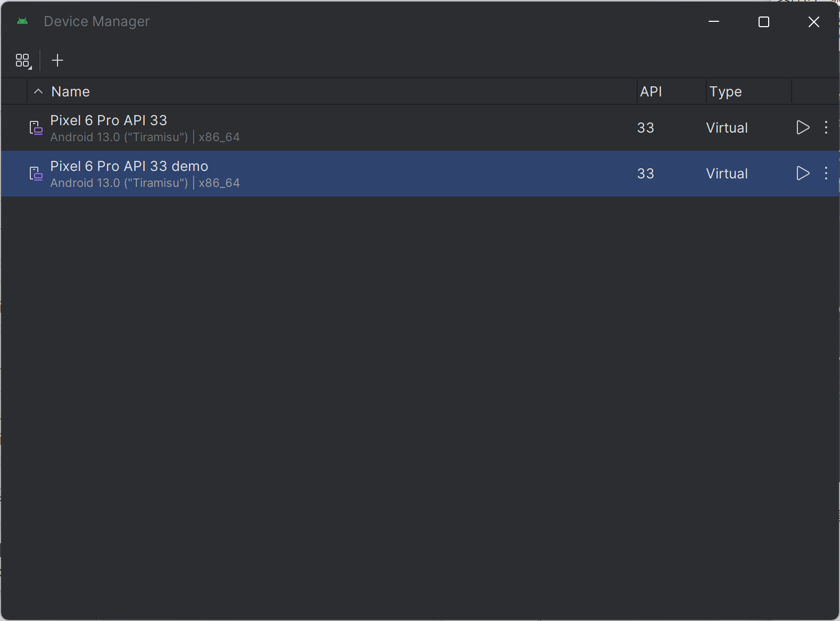Open more actions for Pixel 6 Pro API 33
840x621 pixels.
[826, 128]
